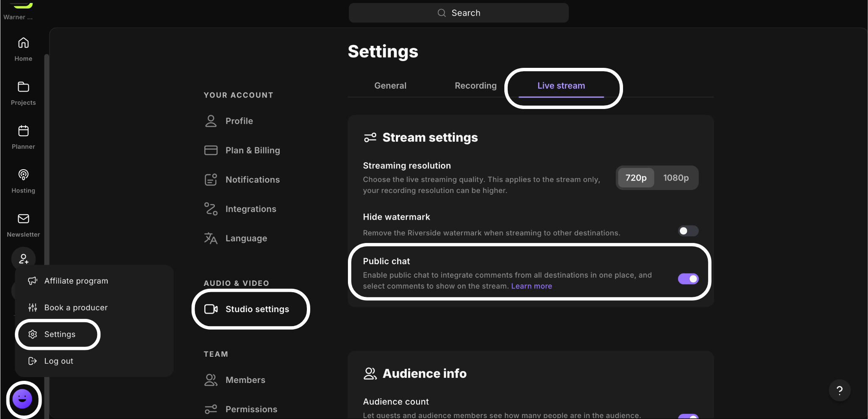Select the Live stream tab

(561, 86)
